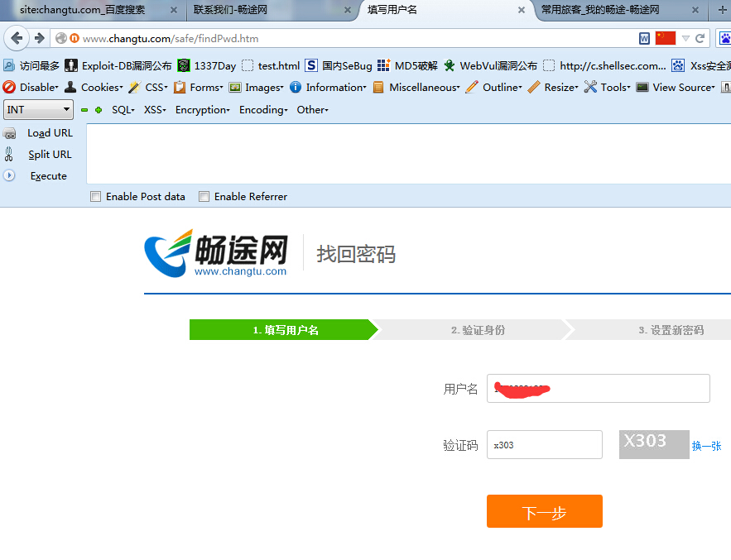Viewport: 731px width, 560px height.
Task: Open the Miscellaneous toolbar menu
Action: click(416, 87)
